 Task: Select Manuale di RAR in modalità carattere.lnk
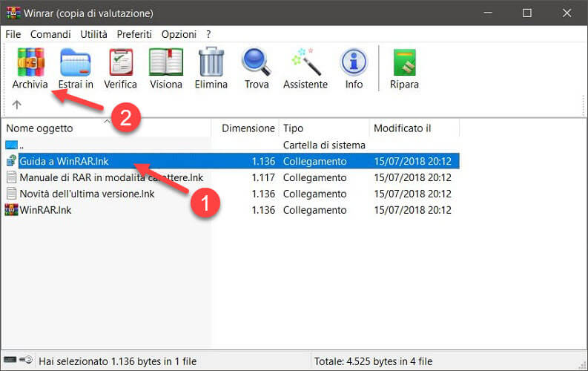click(111, 177)
